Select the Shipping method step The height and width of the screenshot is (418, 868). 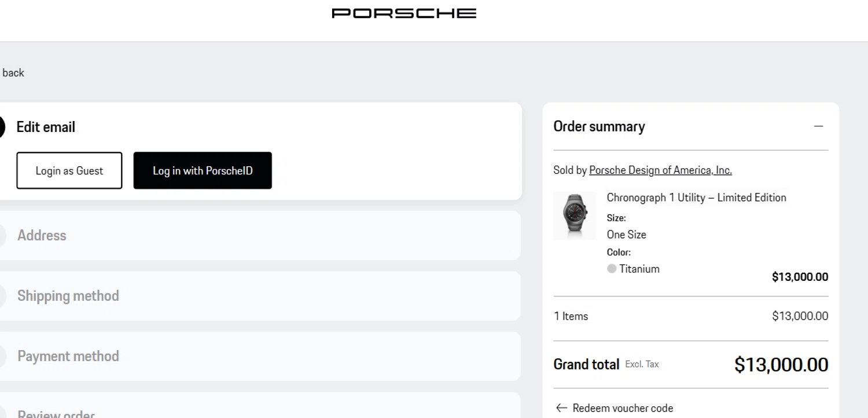point(259,296)
